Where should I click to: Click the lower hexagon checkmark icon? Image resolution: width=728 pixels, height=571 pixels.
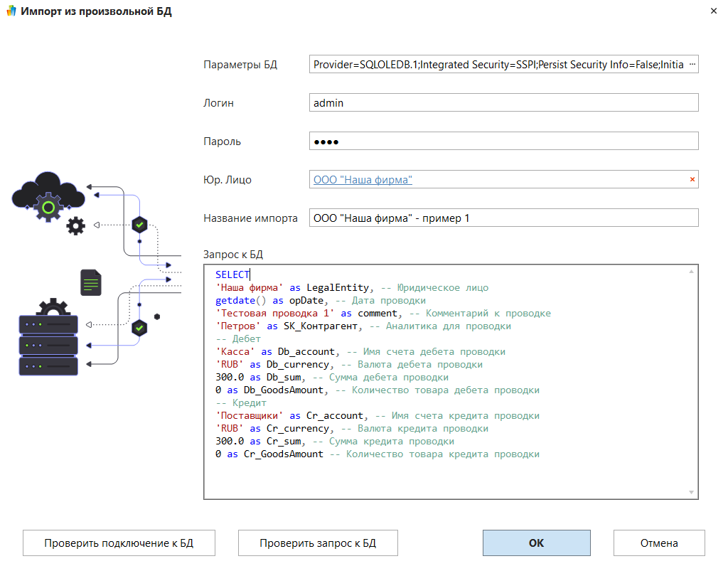click(140, 328)
